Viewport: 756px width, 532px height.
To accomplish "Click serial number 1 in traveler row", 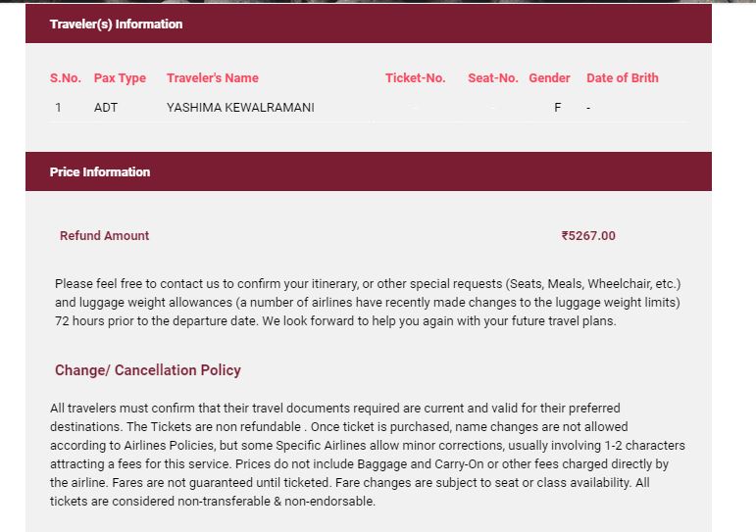I will point(58,108).
